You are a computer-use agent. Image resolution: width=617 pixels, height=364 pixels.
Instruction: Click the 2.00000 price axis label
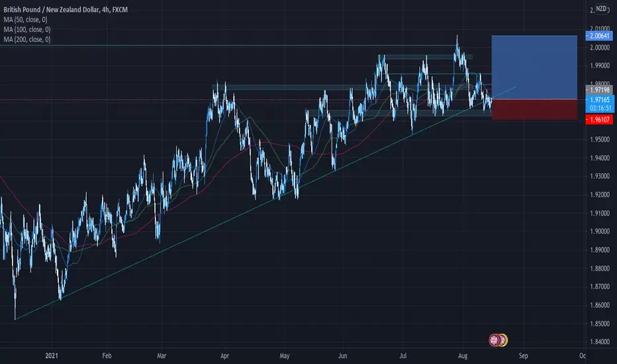click(599, 48)
